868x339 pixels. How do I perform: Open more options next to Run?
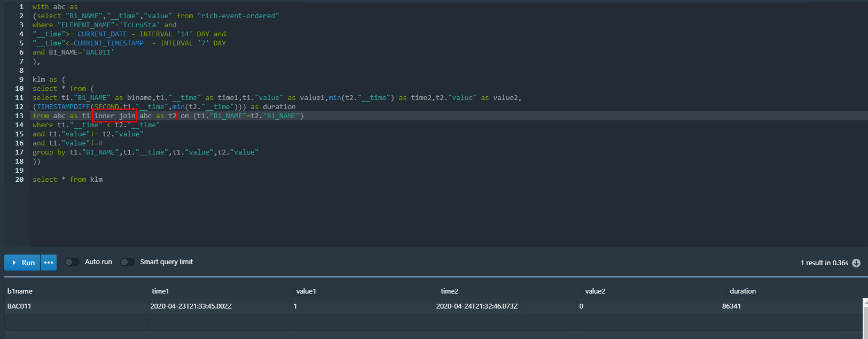coord(49,263)
